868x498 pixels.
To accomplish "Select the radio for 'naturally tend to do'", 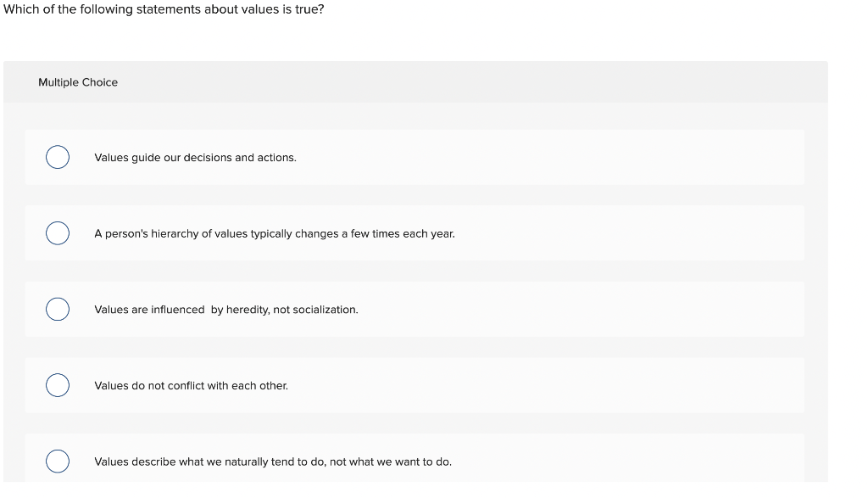I will (58, 461).
